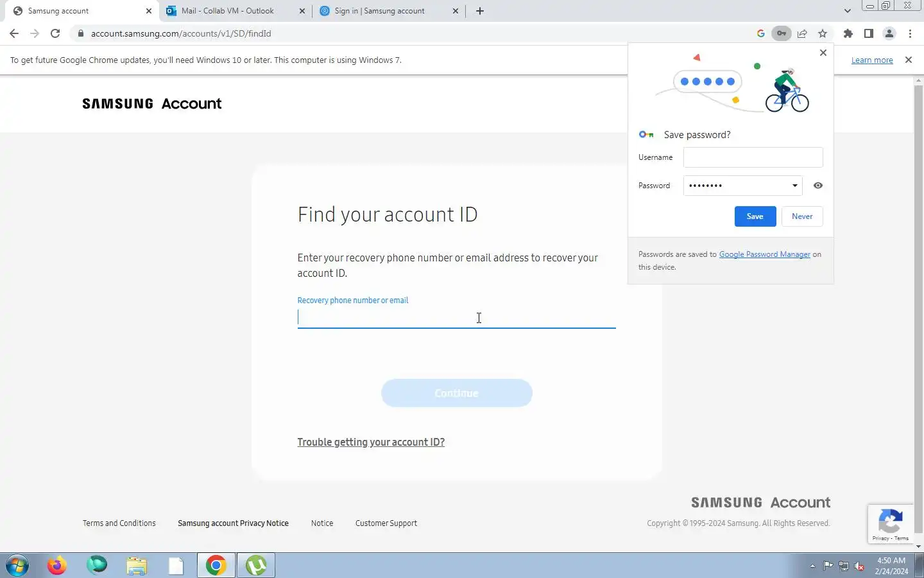Dismiss the Chrome update notification bar
The image size is (924, 578).
908,60
